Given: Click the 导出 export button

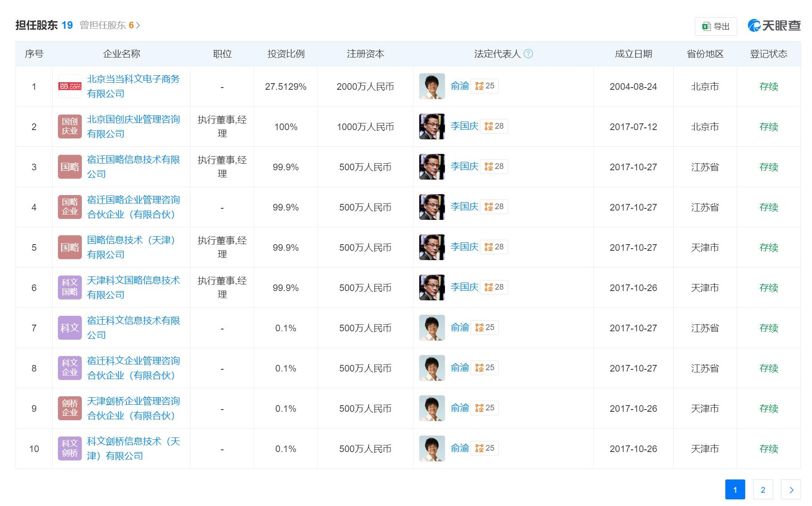Looking at the screenshot, I should [716, 27].
